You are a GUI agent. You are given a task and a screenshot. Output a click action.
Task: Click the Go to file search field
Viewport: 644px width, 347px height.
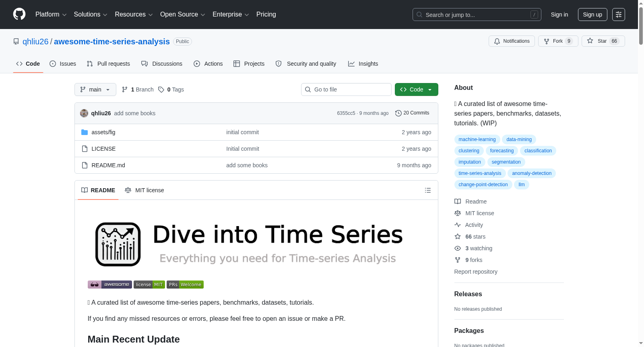346,89
